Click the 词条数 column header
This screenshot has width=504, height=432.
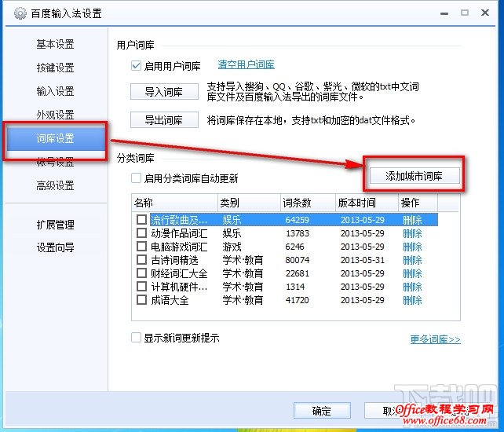pos(309,203)
